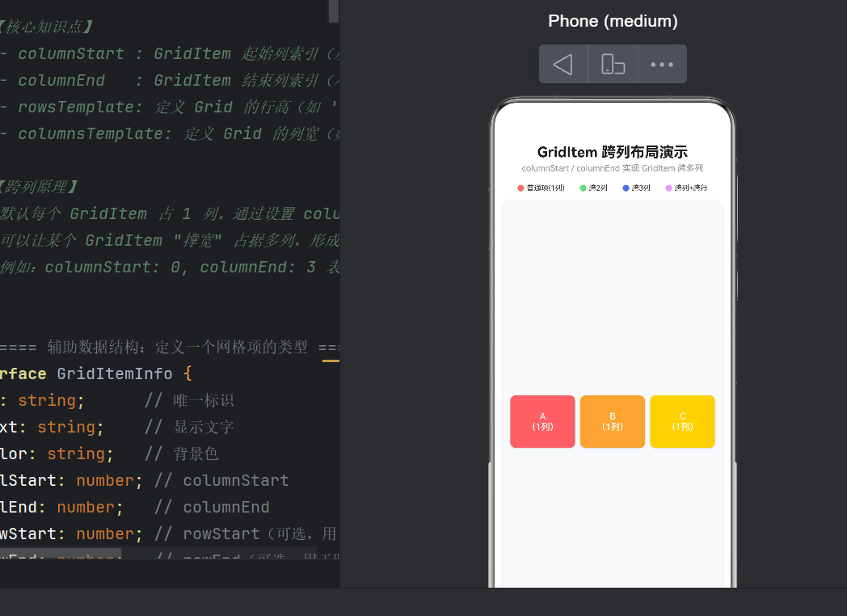847x616 pixels.
Task: Open the previewer three-dots more menu
Action: point(662,65)
